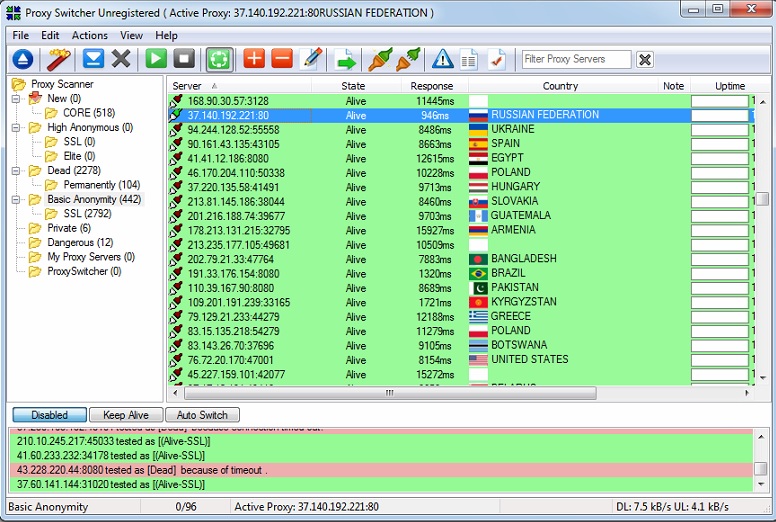
Task: Sort by the State column header
Action: (x=353, y=86)
